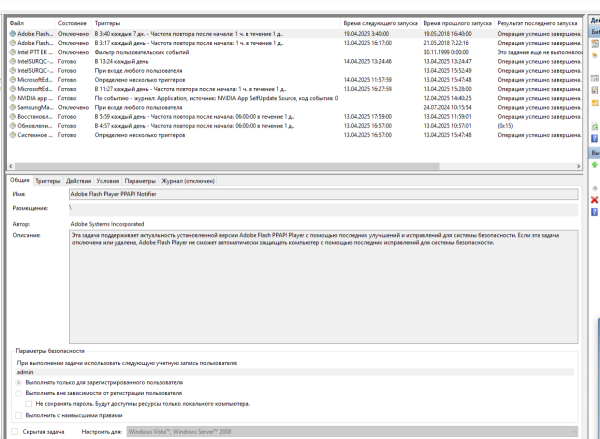Open the Общие tab

click(x=20, y=180)
